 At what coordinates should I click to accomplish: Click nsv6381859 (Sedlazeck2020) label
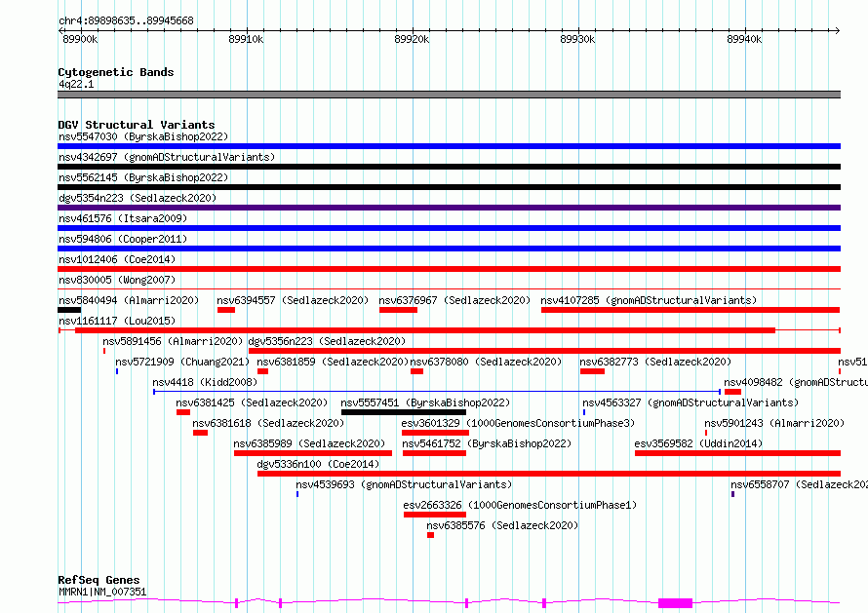(333, 362)
